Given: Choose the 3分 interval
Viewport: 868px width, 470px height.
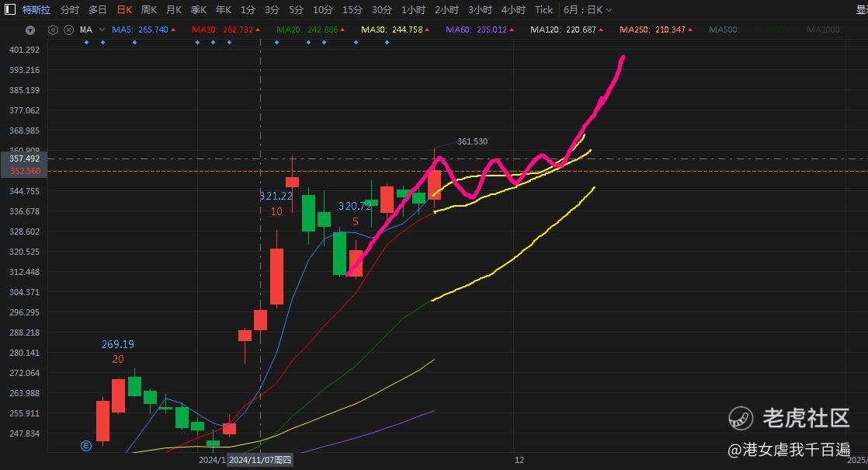Looking at the screenshot, I should coord(272,10).
